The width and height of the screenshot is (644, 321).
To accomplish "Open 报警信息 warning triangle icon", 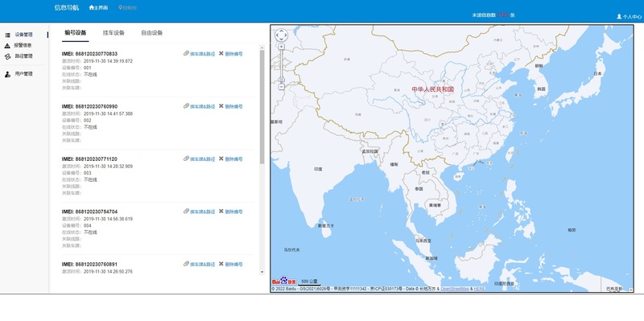I will (7, 46).
